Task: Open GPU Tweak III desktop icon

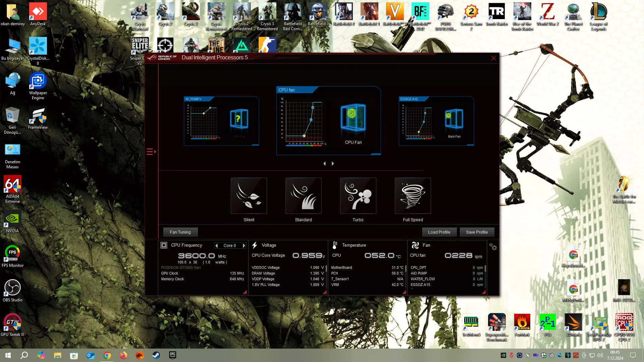Action: pyautogui.click(x=12, y=325)
